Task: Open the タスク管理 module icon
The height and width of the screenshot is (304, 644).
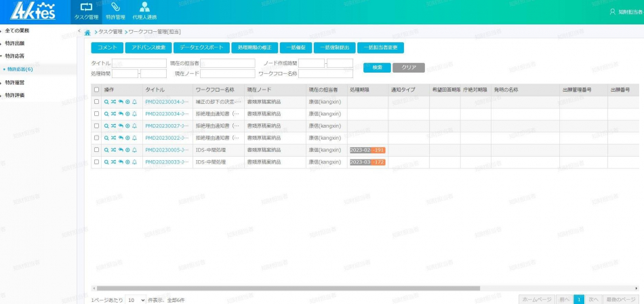Action: coord(85,8)
